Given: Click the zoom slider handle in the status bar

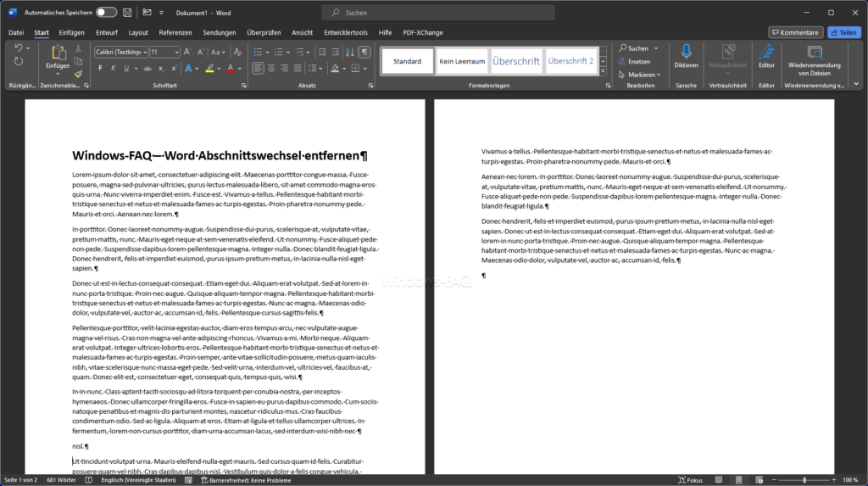Looking at the screenshot, I should pos(804,480).
